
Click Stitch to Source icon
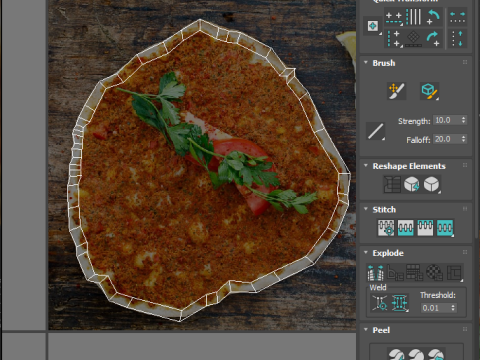425,228
